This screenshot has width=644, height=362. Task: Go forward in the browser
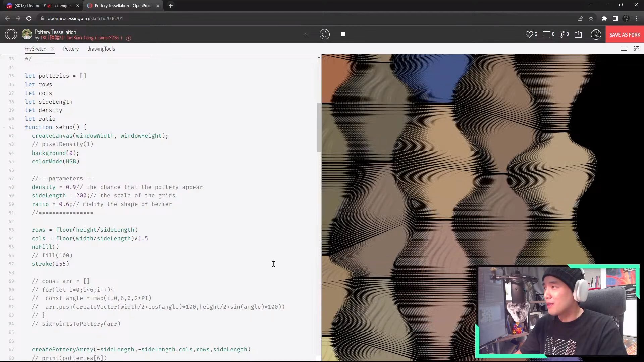point(18,18)
